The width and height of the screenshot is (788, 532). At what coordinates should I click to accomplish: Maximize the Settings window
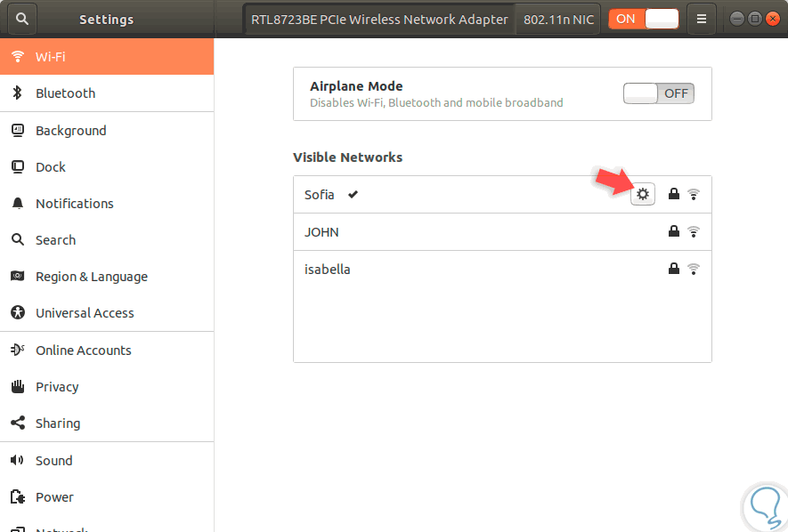pos(755,19)
